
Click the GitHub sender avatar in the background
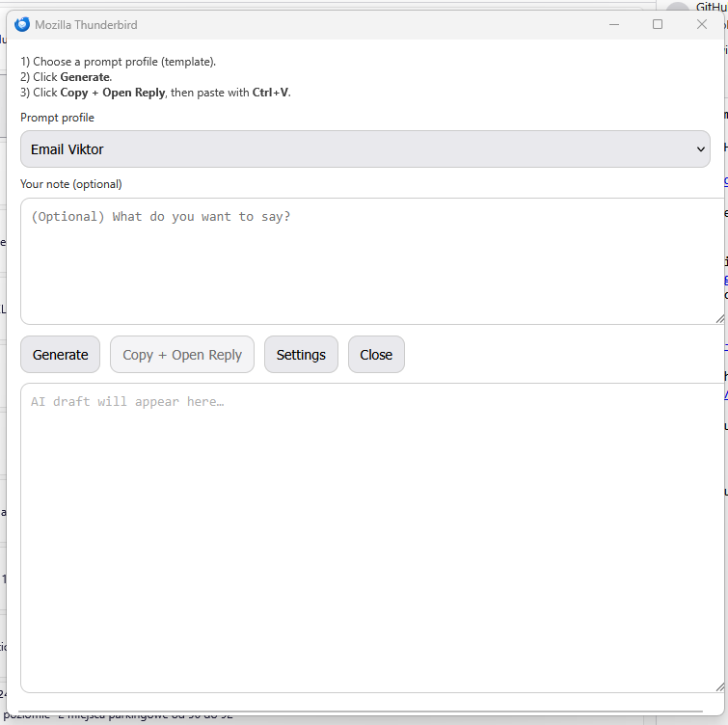pos(678,9)
